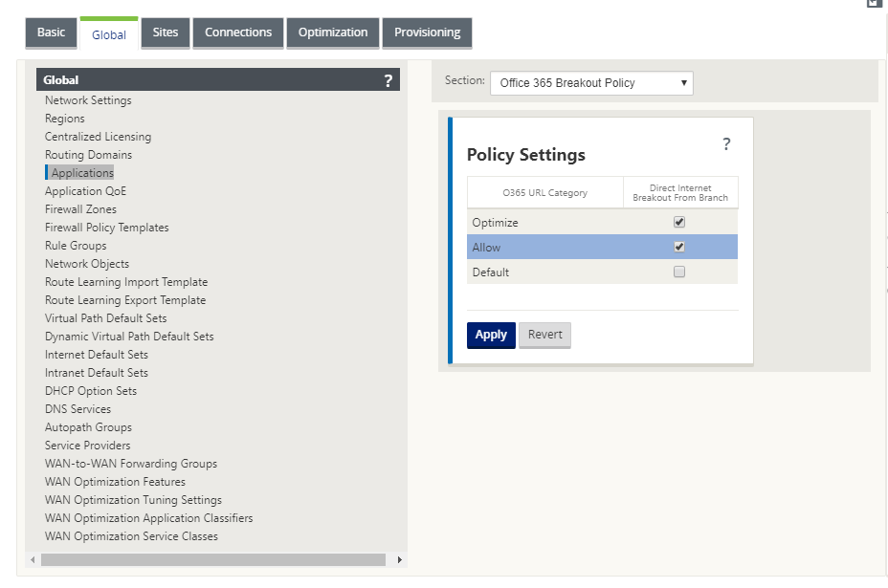Select the Allow row in the policy table
The width and height of the screenshot is (888, 588).
pyautogui.click(x=602, y=248)
